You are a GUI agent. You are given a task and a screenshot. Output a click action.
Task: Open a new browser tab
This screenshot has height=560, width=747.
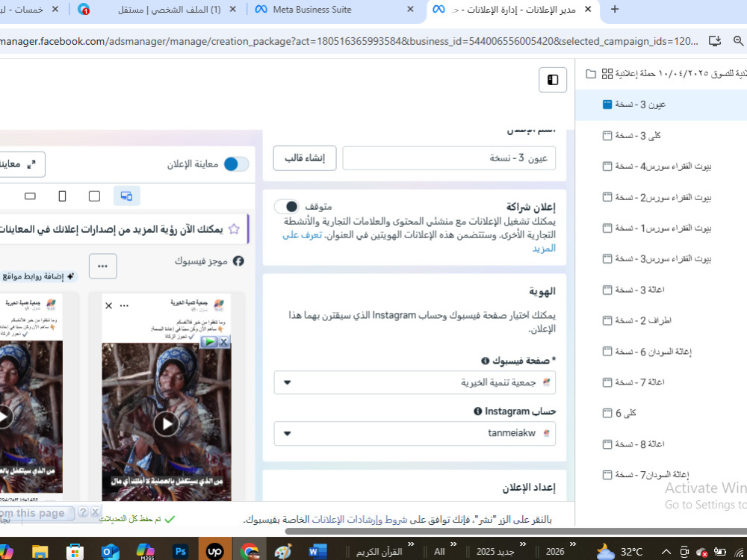click(x=615, y=9)
